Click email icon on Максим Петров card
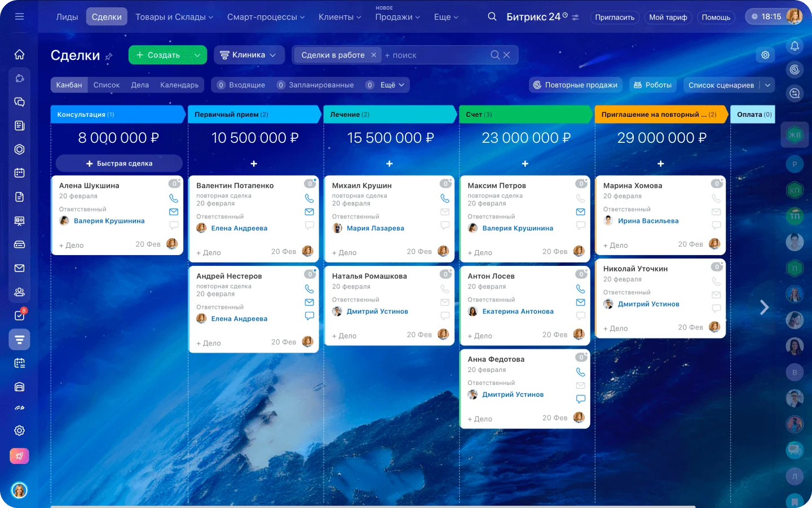This screenshot has height=508, width=812. click(x=580, y=212)
